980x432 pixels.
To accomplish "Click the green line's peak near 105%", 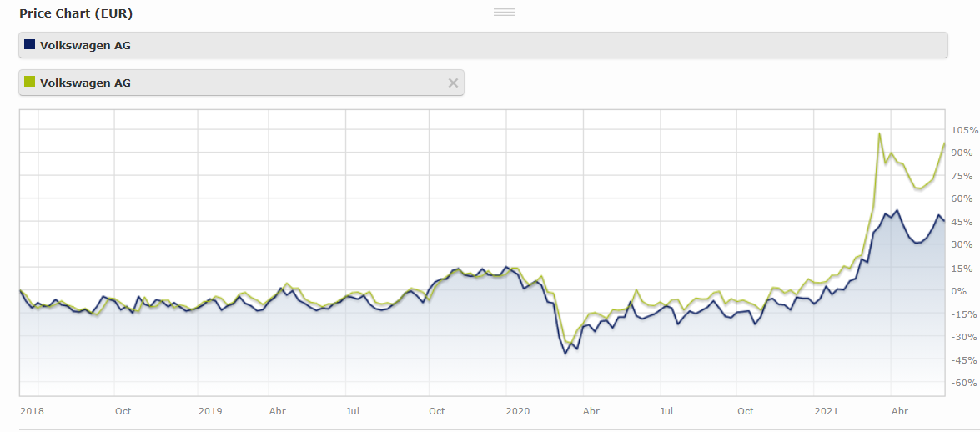I will tap(879, 133).
